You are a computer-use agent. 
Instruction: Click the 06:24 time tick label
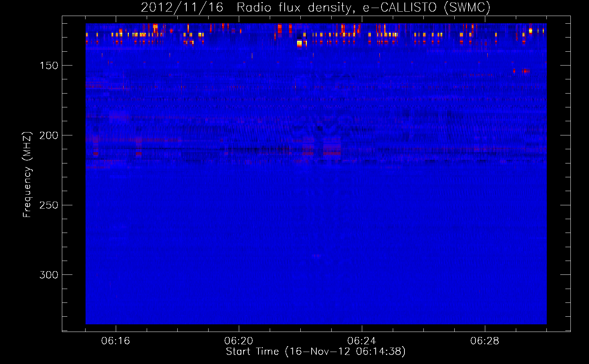(x=362, y=341)
